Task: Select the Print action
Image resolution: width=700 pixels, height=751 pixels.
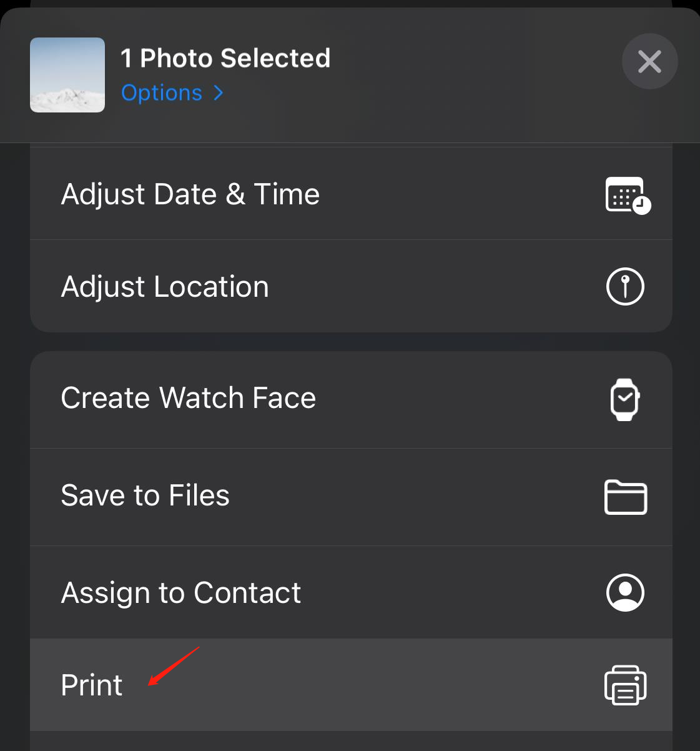Action: point(351,685)
